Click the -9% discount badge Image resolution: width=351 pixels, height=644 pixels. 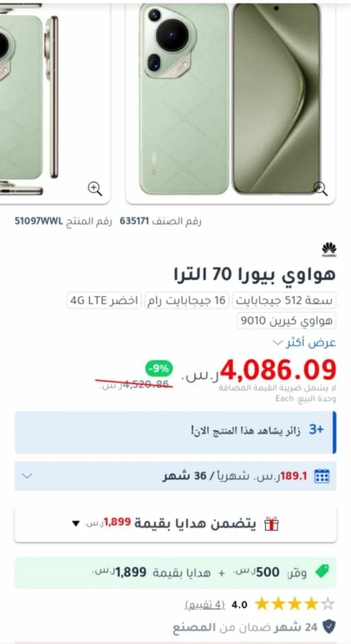point(159,369)
